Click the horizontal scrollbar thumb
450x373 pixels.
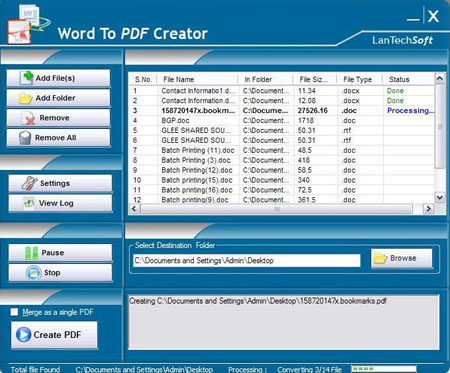(277, 209)
